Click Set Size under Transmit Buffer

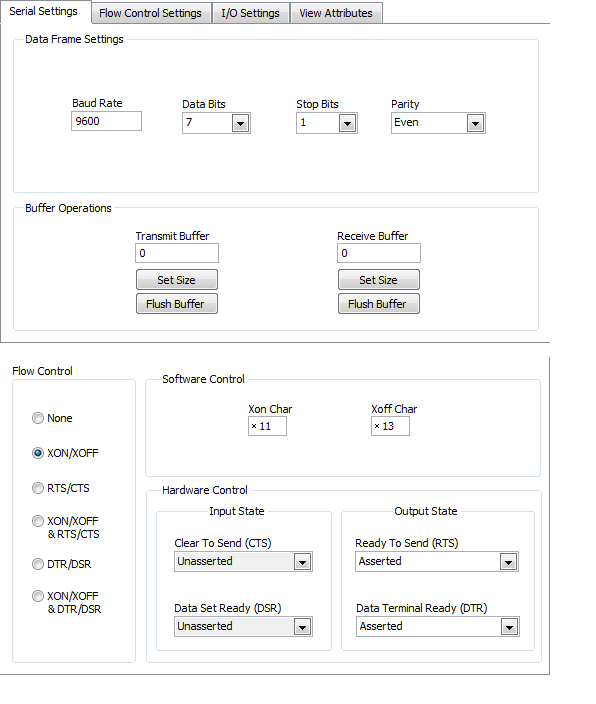click(177, 280)
